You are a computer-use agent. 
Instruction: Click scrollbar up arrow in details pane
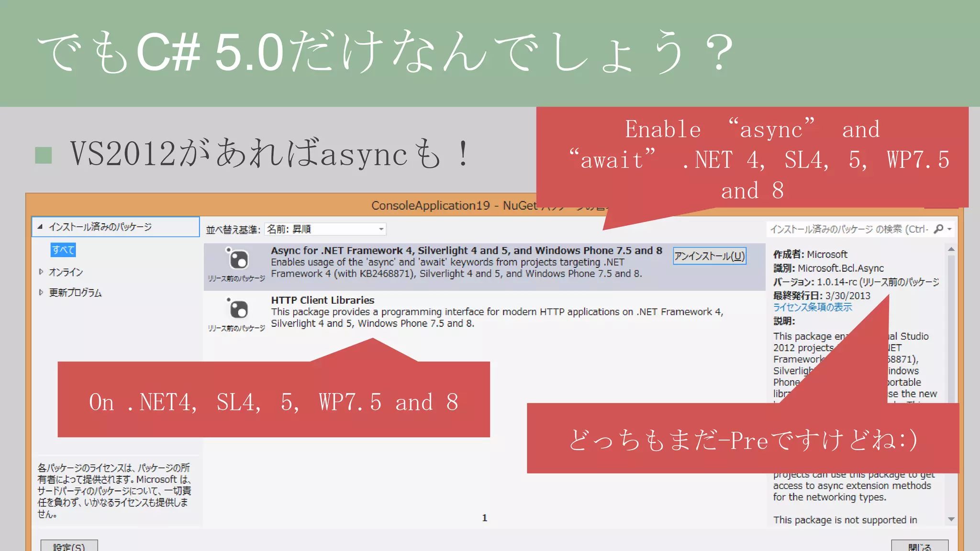click(x=951, y=249)
